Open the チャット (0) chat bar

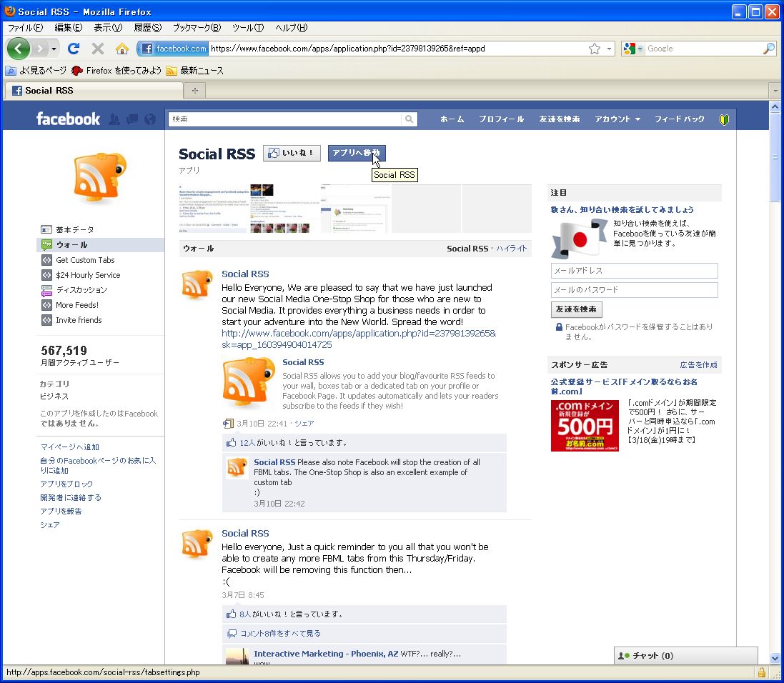click(x=686, y=656)
